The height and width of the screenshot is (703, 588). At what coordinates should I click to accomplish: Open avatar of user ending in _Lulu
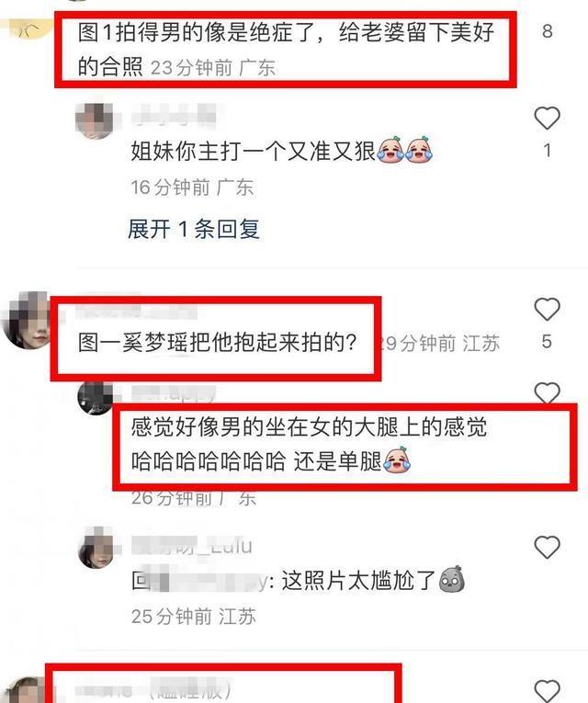tap(96, 550)
